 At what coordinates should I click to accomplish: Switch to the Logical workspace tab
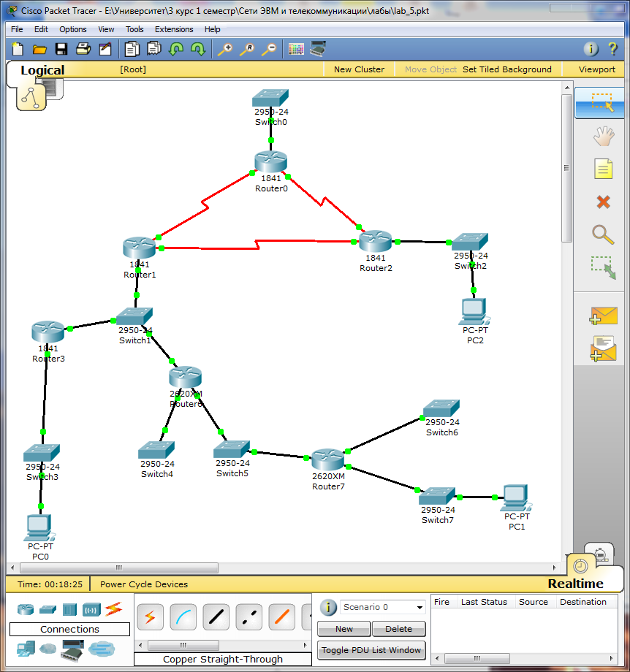42,70
